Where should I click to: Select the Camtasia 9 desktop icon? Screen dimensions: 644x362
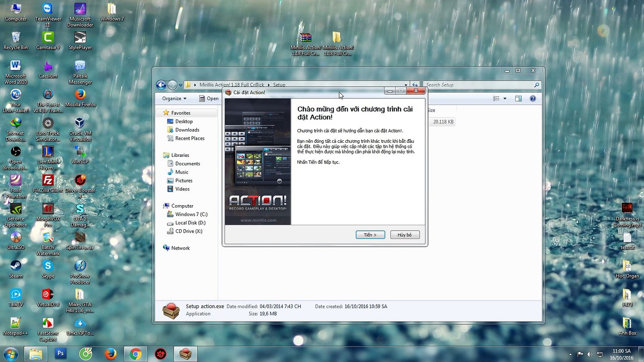tap(48, 41)
